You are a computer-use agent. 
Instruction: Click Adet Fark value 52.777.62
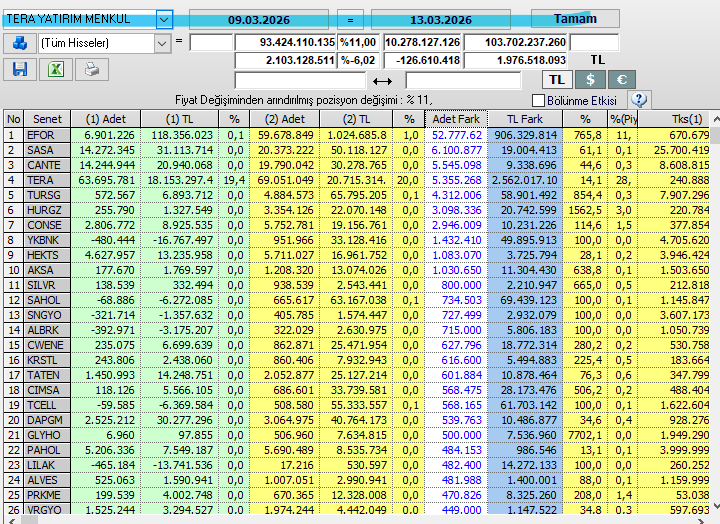(x=456, y=135)
